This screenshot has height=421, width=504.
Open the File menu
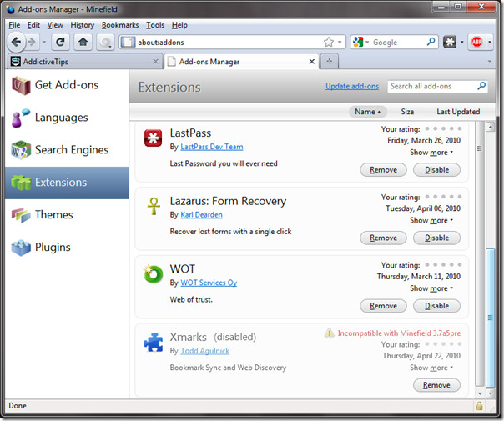pyautogui.click(x=14, y=25)
